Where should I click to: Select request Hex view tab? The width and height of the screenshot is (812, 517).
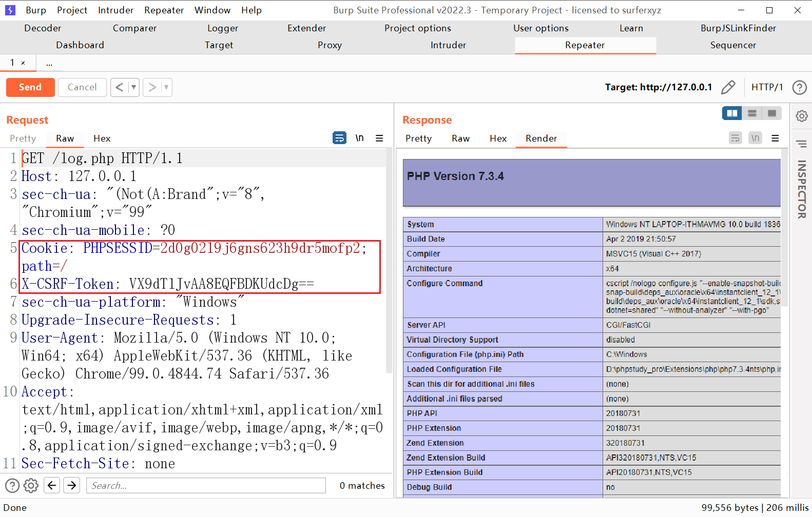coord(102,138)
